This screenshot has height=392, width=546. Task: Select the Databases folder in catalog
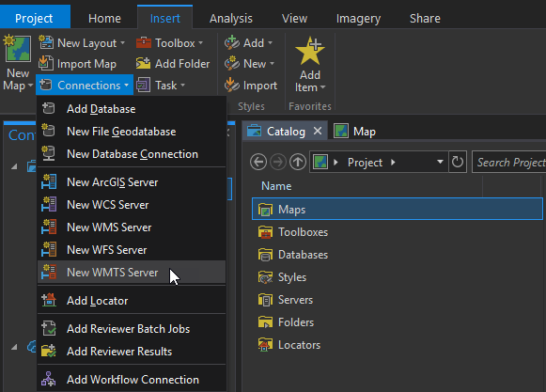(398, 255)
